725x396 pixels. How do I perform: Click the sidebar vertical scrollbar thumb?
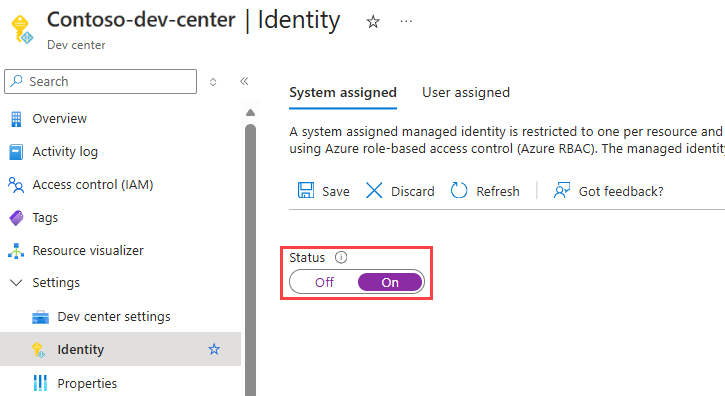pos(251,259)
